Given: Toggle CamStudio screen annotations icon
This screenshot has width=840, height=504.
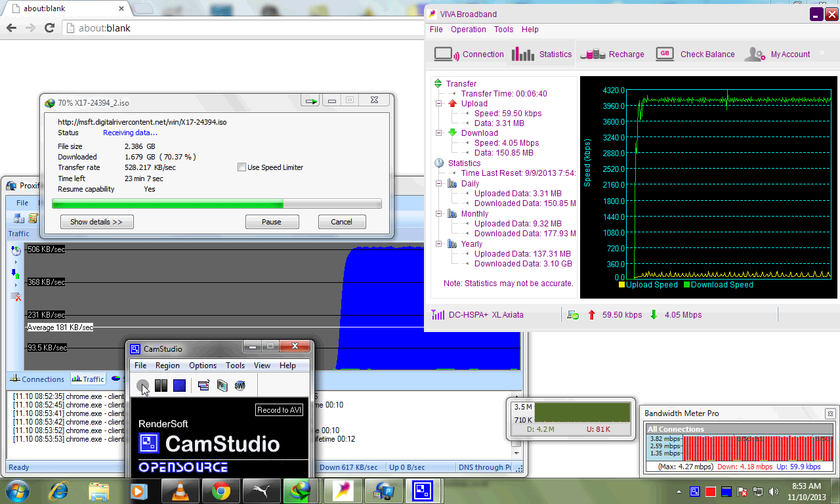Looking at the screenshot, I should (203, 386).
